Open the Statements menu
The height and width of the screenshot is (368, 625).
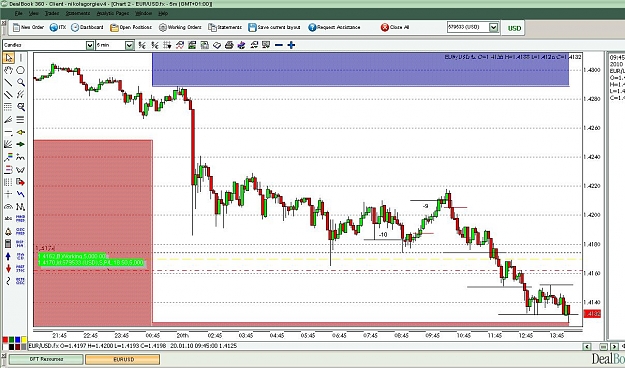click(x=78, y=13)
